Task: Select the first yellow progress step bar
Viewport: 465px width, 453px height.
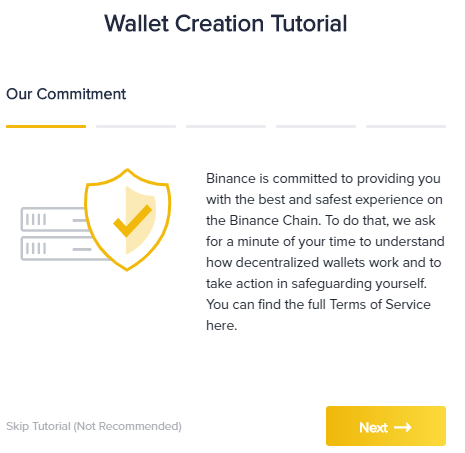Action: coord(46,126)
